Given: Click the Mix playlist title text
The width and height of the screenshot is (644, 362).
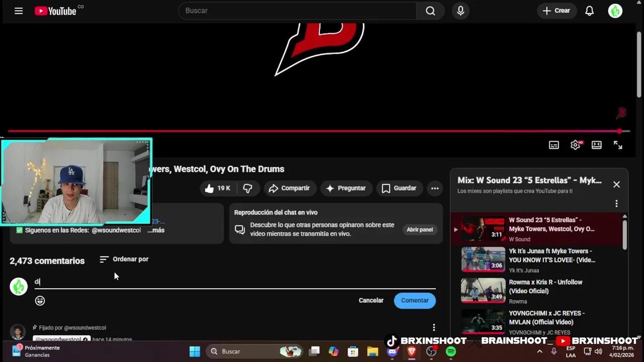Looking at the screenshot, I should point(529,180).
